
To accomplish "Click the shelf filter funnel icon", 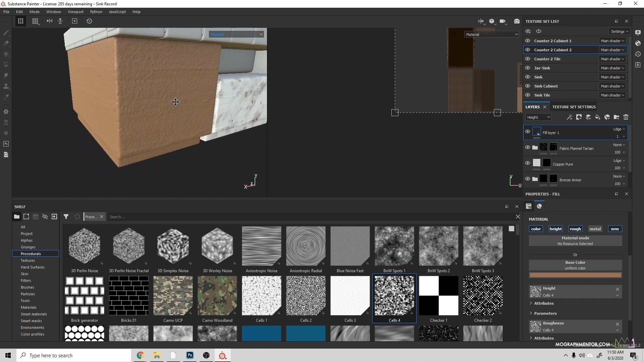I will (66, 217).
